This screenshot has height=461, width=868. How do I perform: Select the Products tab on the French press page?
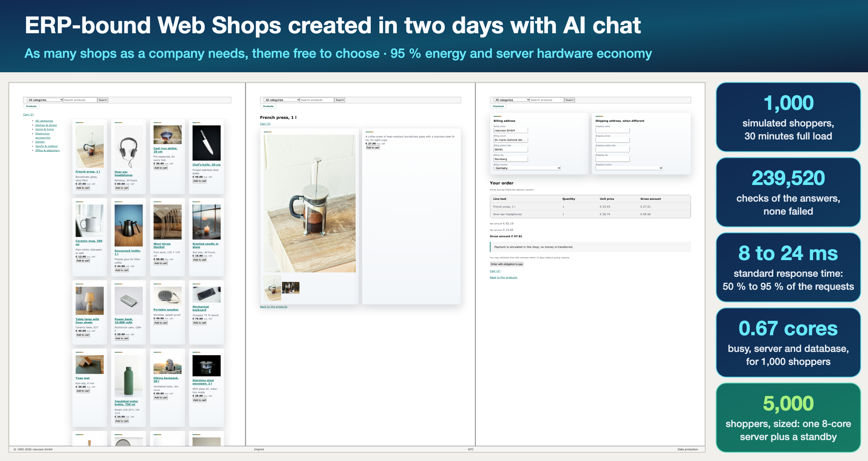pos(268,106)
